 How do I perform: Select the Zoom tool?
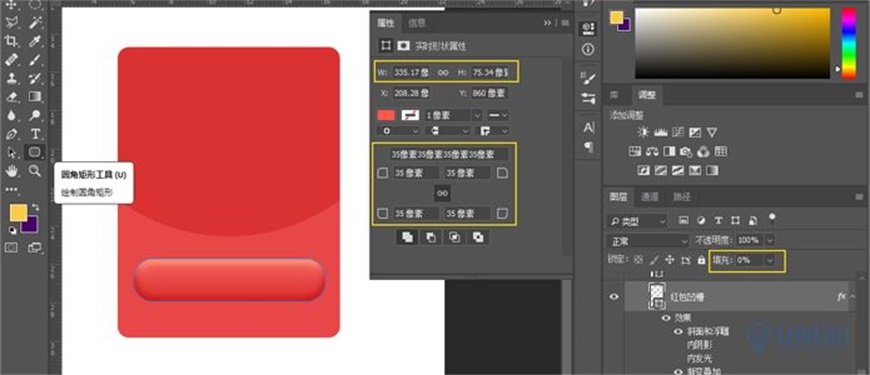[x=34, y=170]
